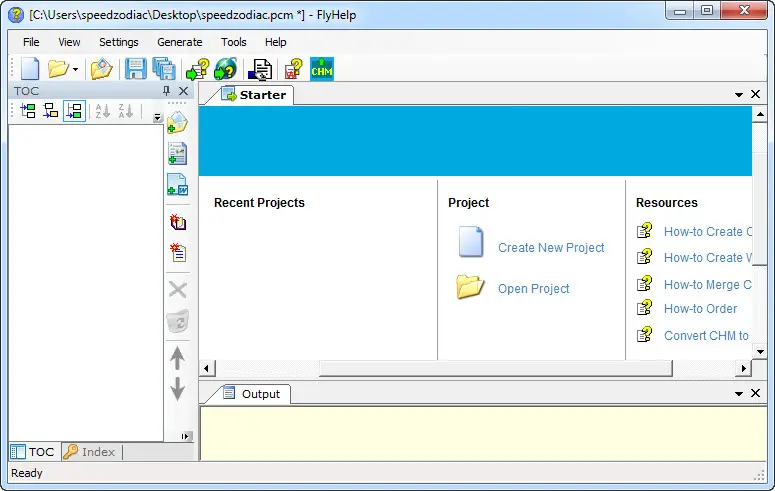Image resolution: width=775 pixels, height=491 pixels.
Task: Open the File menu
Action: (x=31, y=42)
